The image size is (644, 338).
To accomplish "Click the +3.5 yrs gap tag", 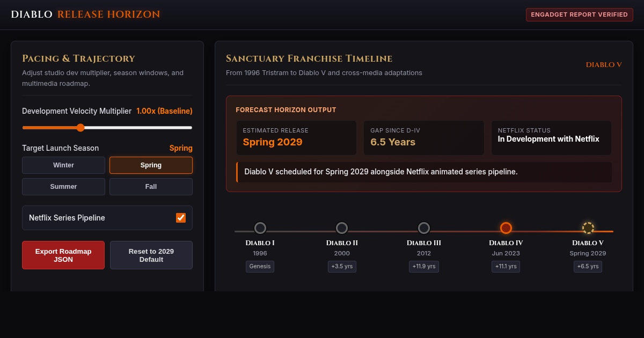I will tap(342, 267).
